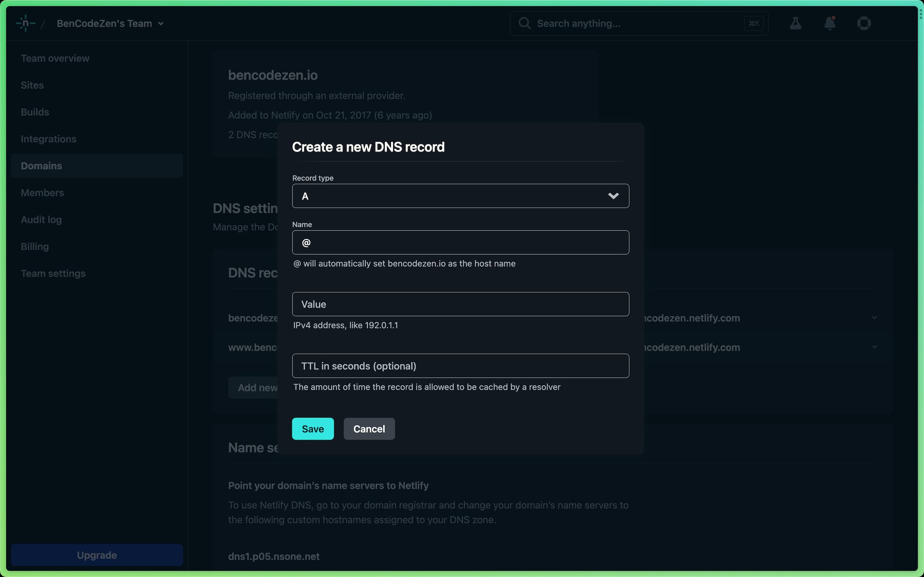924x577 pixels.
Task: Cancel the DNS record dialog
Action: 369,429
